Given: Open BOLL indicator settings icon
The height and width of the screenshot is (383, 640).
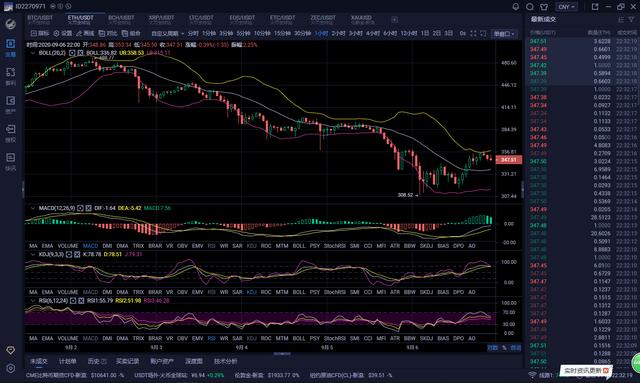Looking at the screenshot, I should point(72,53).
